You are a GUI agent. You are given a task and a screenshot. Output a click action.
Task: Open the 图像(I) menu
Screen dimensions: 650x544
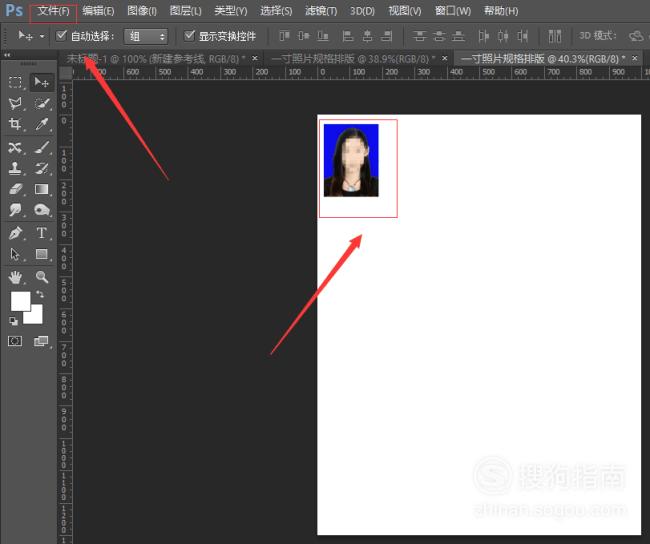pyautogui.click(x=142, y=11)
